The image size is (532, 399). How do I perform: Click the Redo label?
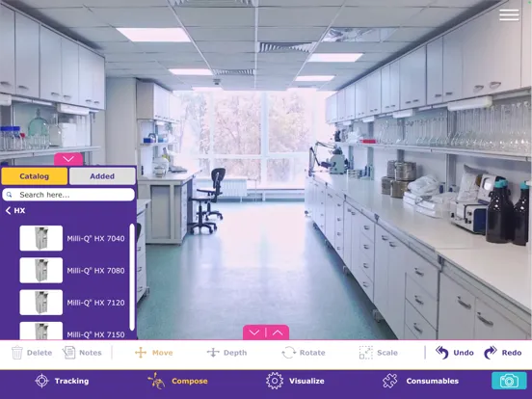tap(512, 353)
